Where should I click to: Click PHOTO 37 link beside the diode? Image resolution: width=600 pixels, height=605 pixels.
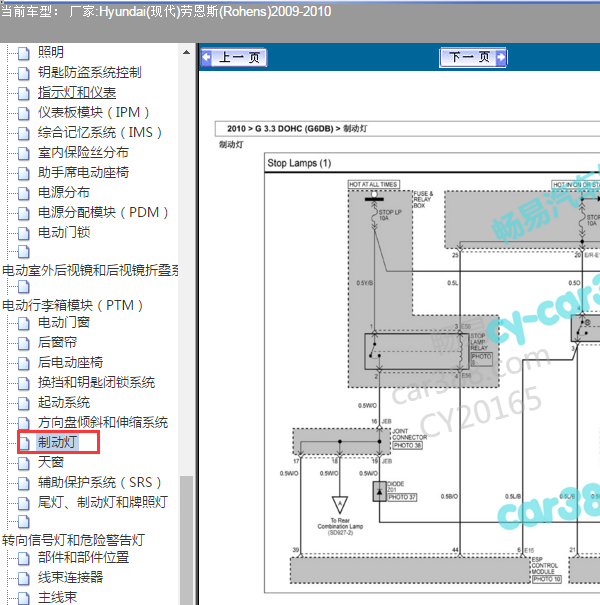click(x=402, y=497)
